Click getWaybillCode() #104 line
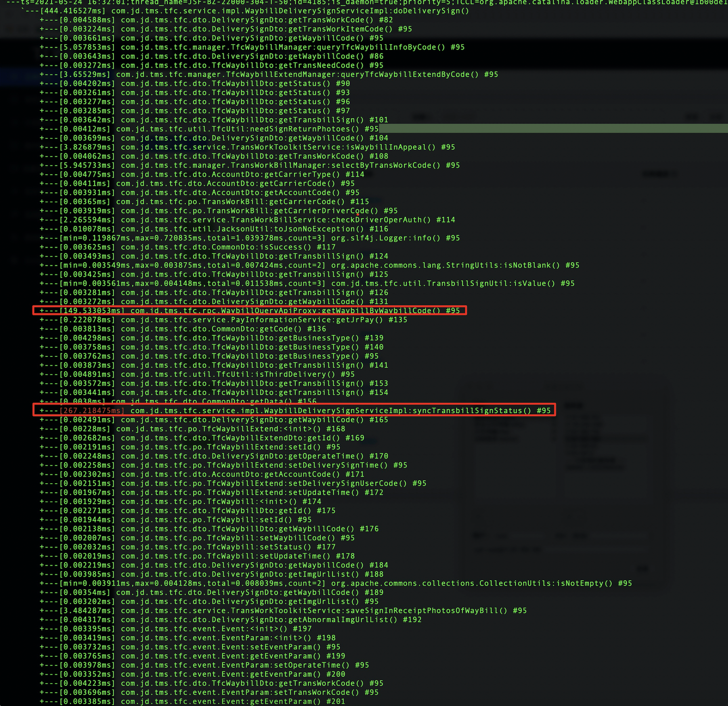The width and height of the screenshot is (728, 706). pos(214,138)
